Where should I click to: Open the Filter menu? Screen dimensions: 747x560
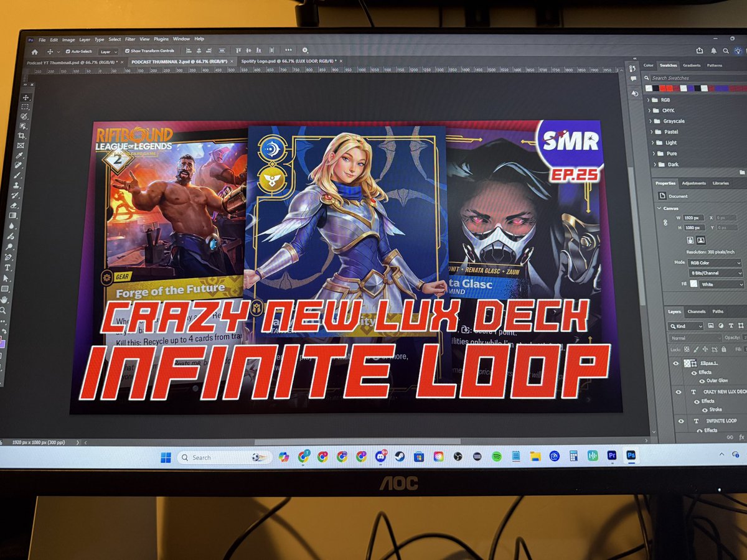[x=130, y=39]
